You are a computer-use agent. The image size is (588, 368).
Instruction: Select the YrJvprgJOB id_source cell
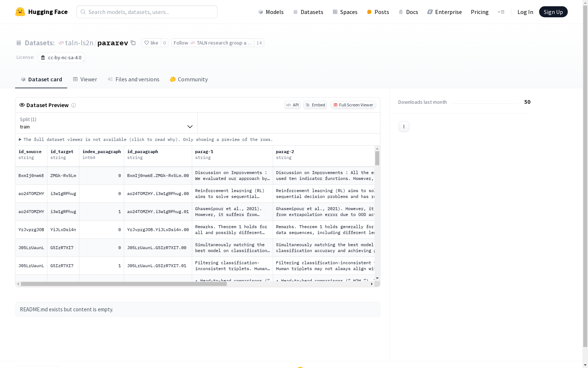pos(31,230)
